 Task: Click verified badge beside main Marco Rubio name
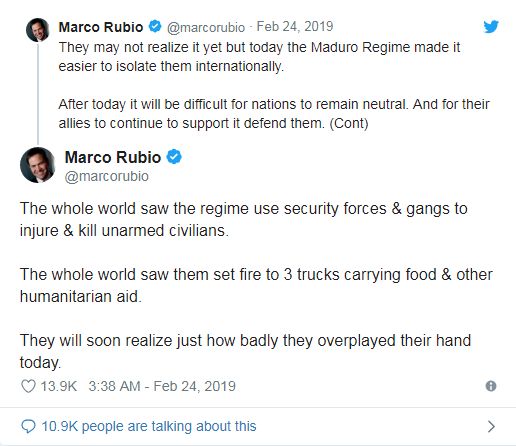[x=174, y=157]
